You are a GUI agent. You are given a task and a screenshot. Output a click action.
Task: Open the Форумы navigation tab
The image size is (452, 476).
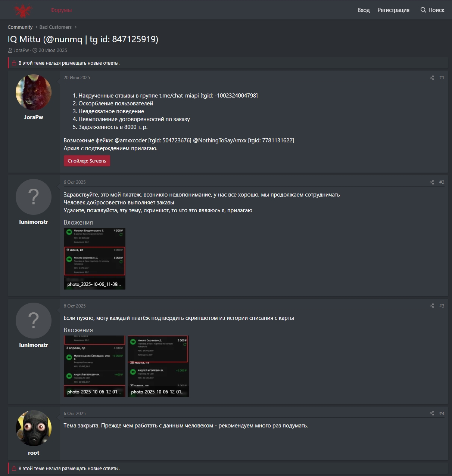tap(61, 10)
